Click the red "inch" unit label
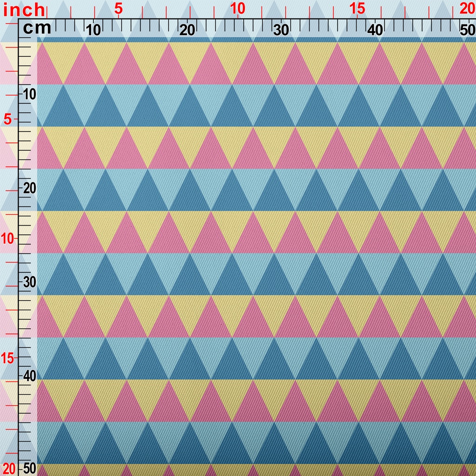This screenshot has height=476, width=476. click(x=23, y=9)
